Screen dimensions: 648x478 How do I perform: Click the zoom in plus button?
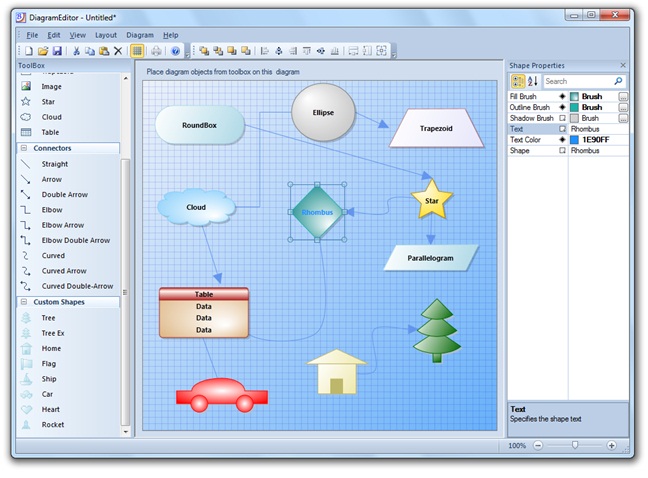coord(611,445)
